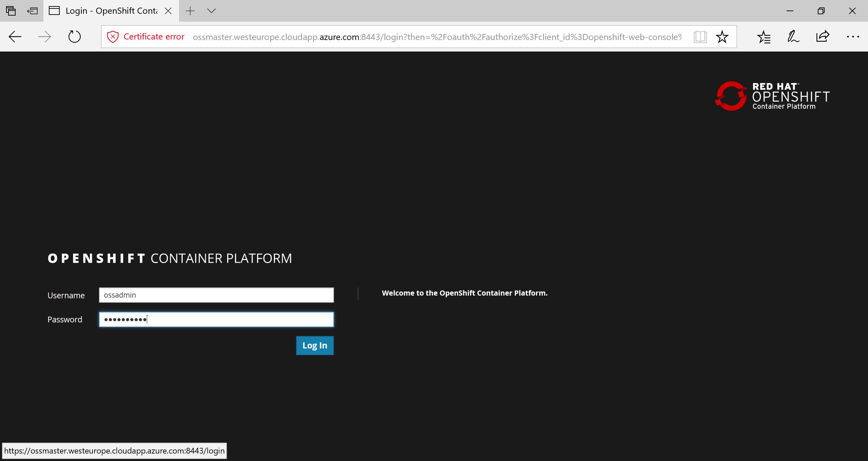Close the Login OpenShift tab
This screenshot has width=868, height=461.
pyautogui.click(x=168, y=11)
